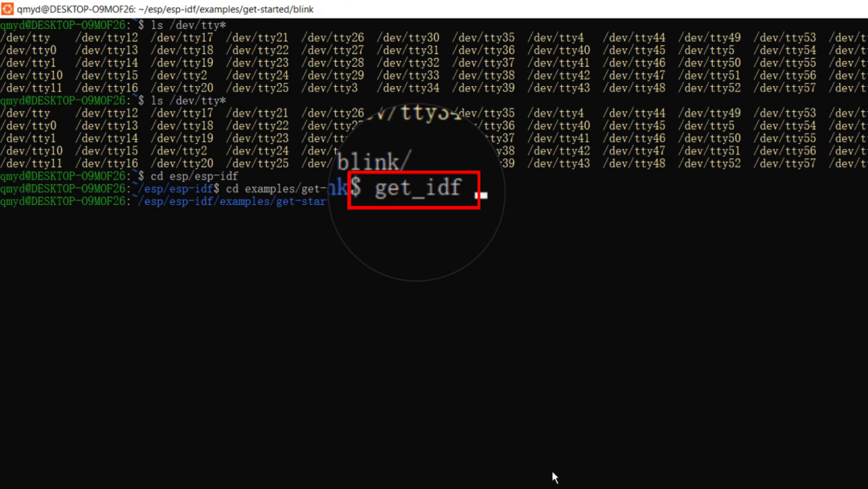868x489 pixels.
Task: Click the cd esp/esp-idf command
Action: [194, 176]
